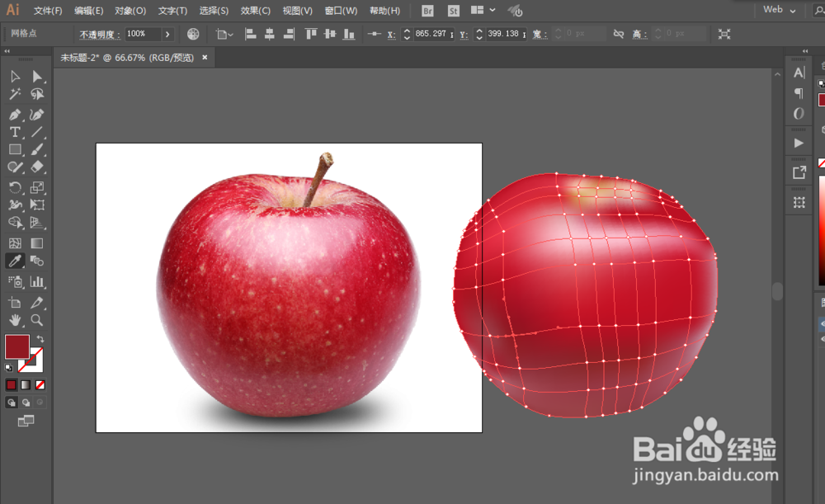
Task: Enable Draw Behind mode
Action: (x=26, y=403)
